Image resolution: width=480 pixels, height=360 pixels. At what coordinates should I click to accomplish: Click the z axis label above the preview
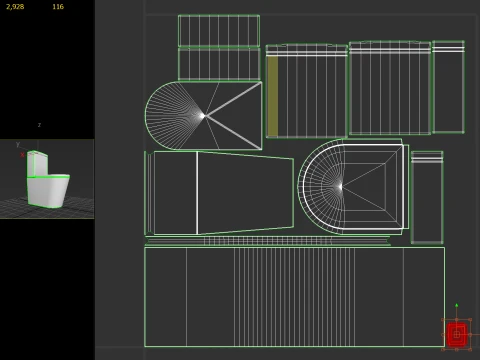[39, 125]
